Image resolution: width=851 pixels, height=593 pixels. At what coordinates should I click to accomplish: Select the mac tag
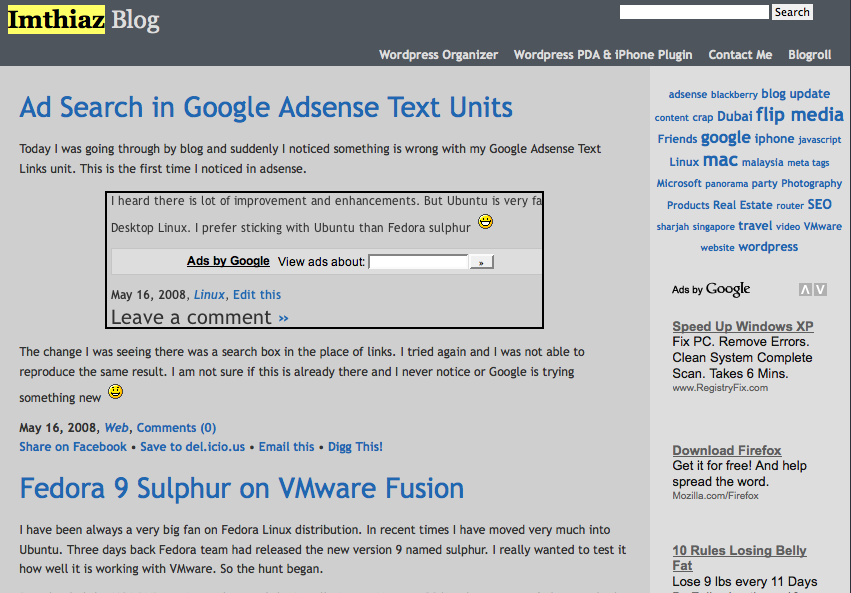pyautogui.click(x=720, y=160)
